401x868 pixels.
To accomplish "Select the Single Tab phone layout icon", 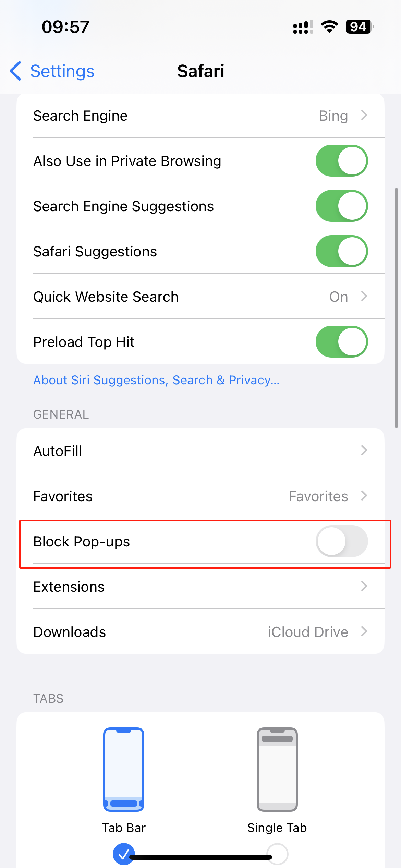I will pos(277,769).
